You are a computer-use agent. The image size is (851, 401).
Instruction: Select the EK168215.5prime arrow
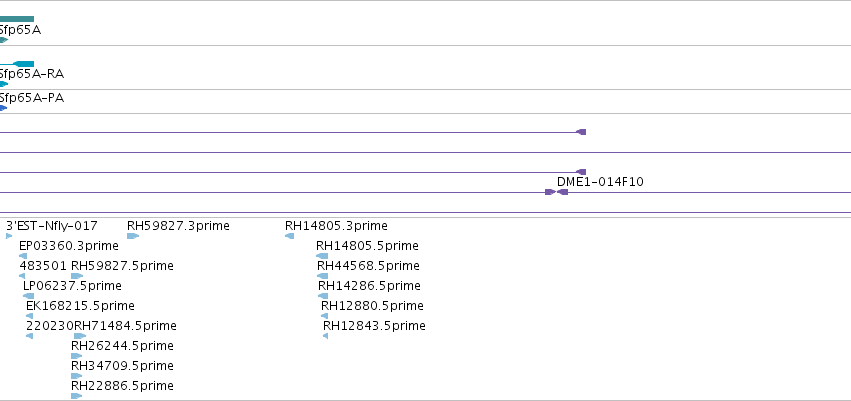coord(29,316)
